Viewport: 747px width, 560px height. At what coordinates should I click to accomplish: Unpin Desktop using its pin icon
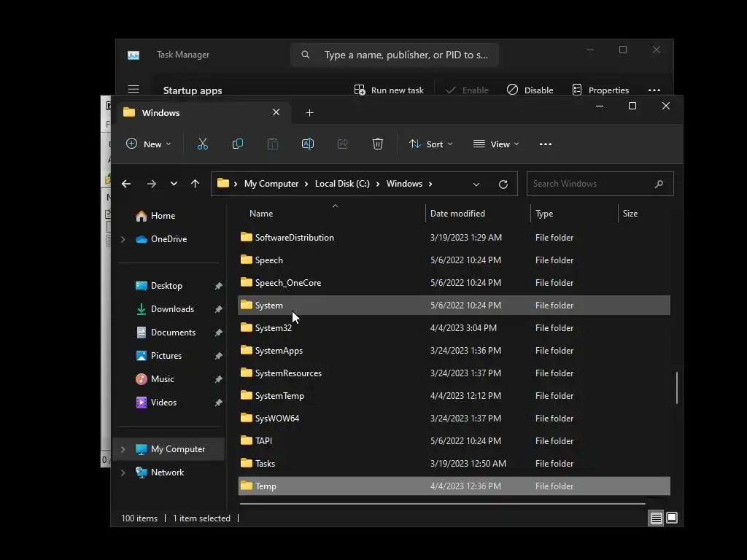(x=218, y=286)
